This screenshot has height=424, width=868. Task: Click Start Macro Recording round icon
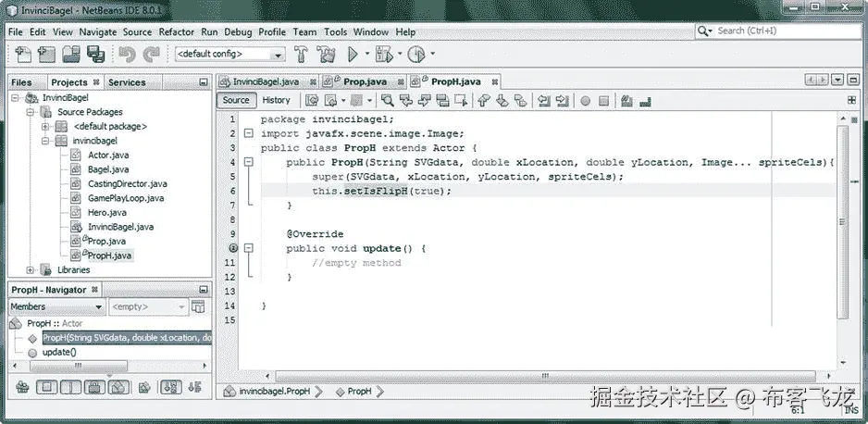(x=585, y=101)
